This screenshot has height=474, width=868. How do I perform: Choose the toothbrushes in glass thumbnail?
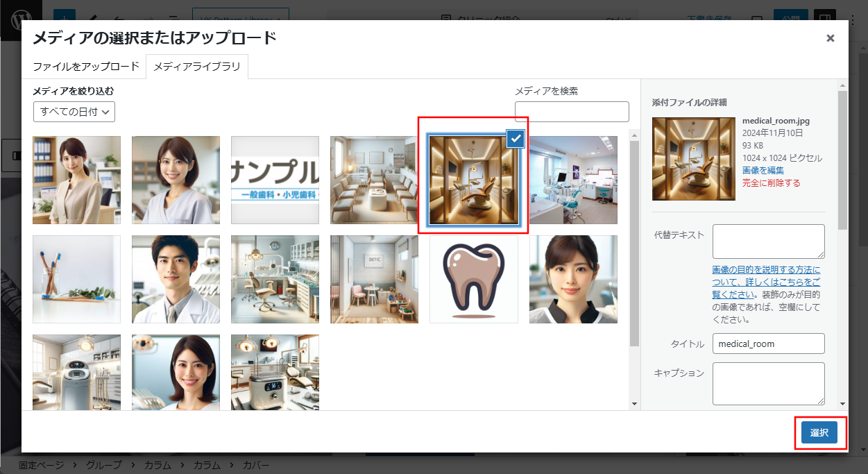click(x=76, y=279)
